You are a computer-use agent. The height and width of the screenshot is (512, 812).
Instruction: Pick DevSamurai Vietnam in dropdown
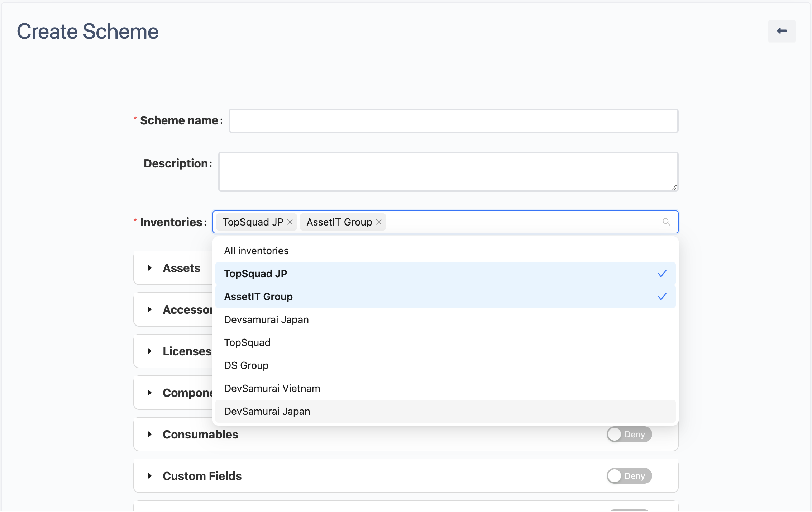coord(272,389)
